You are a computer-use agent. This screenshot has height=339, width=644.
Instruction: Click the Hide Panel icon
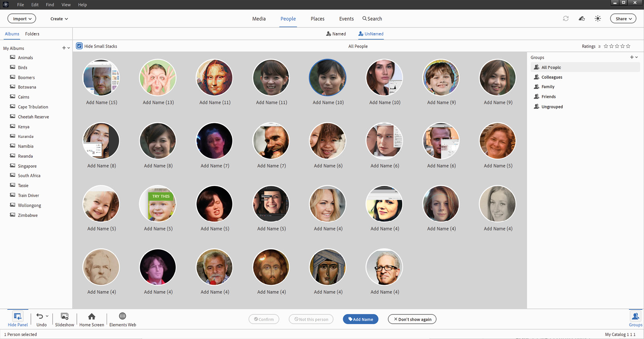pos(18,316)
